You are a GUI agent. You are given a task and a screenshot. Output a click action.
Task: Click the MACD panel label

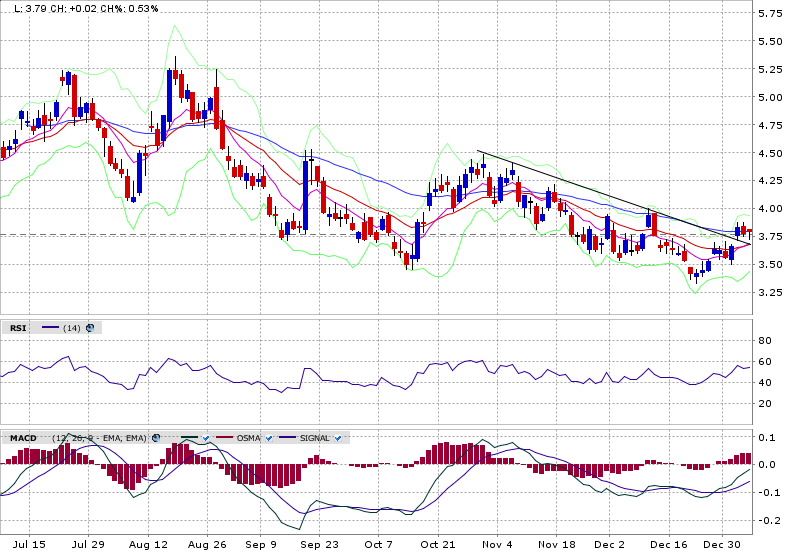tap(21, 438)
